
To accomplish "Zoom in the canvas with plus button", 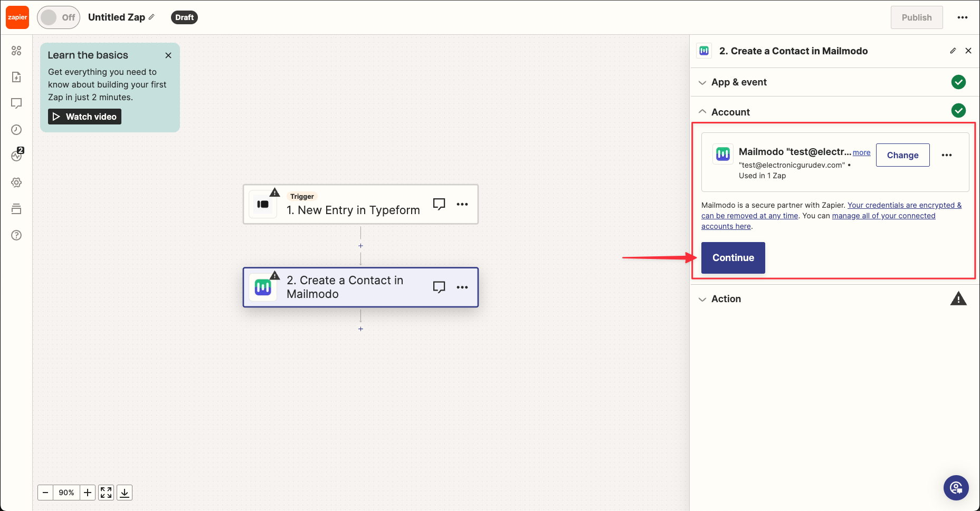I will (x=88, y=493).
